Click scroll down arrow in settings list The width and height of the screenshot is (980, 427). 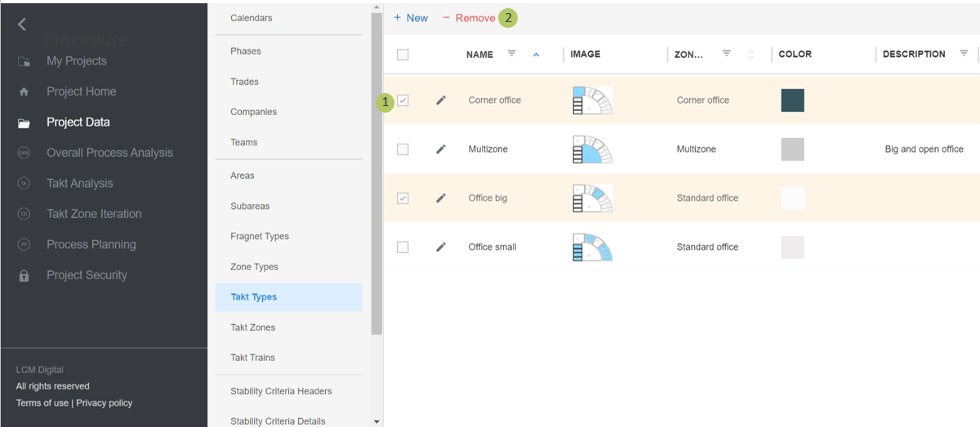[376, 421]
